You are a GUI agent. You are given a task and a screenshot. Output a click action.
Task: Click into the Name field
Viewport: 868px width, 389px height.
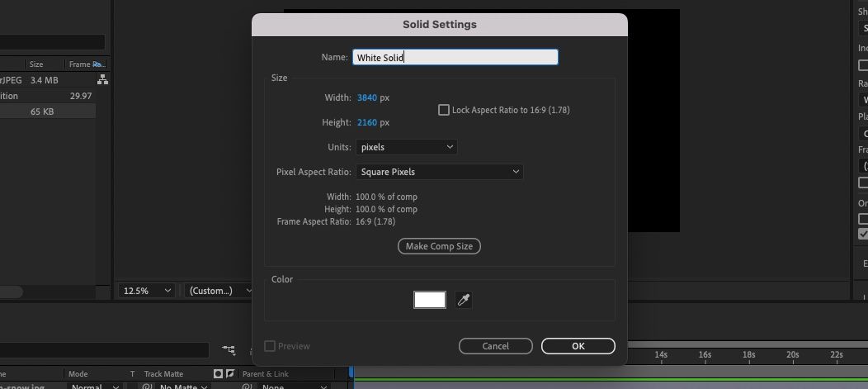(455, 57)
